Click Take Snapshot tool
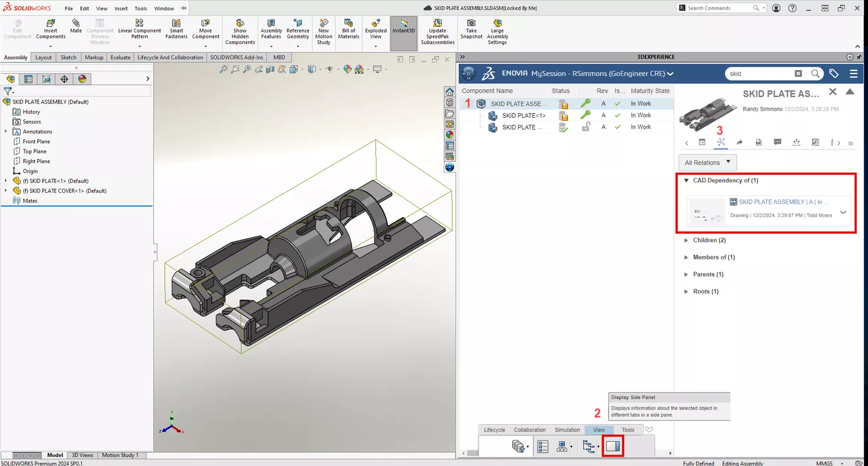The image size is (868, 466). tap(471, 30)
